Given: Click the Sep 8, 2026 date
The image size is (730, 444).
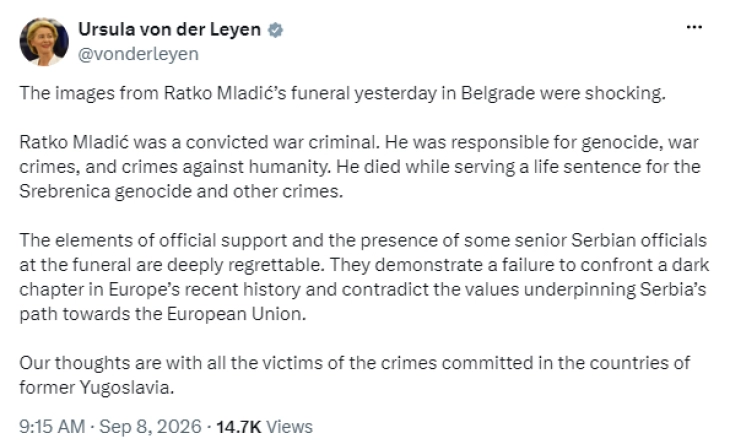Looking at the screenshot, I should (150, 426).
